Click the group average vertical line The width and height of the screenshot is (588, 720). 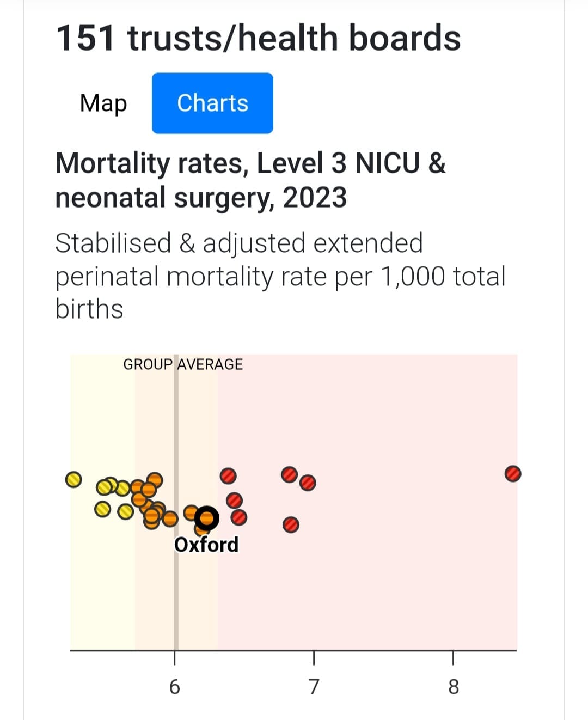176,599
